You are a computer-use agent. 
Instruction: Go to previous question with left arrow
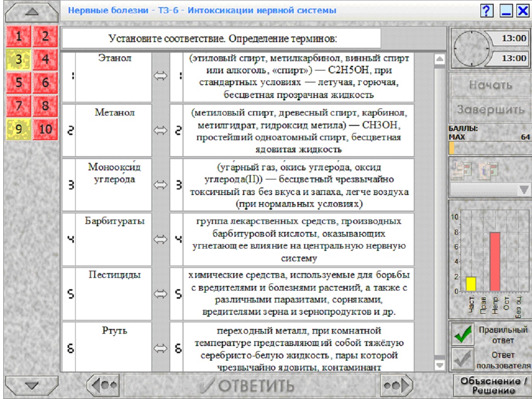(x=103, y=385)
